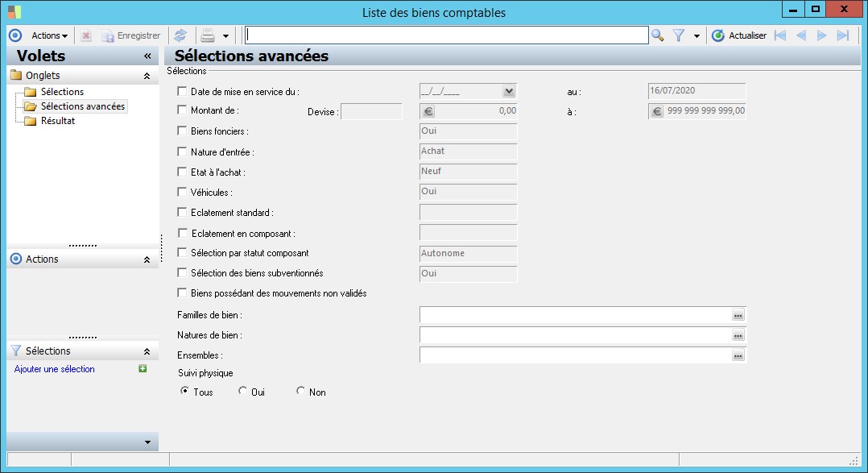Image resolution: width=868 pixels, height=473 pixels.
Task: Click the Ajouter une sélection link
Action: [54, 369]
